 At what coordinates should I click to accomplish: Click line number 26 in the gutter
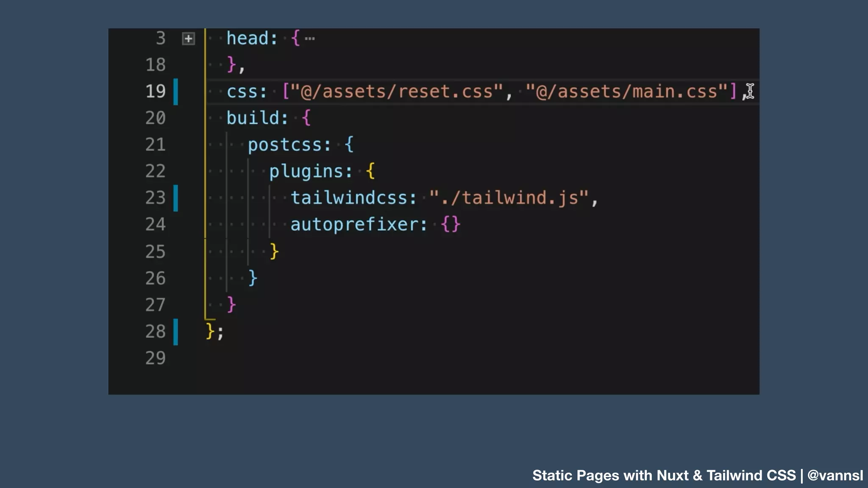coord(155,278)
